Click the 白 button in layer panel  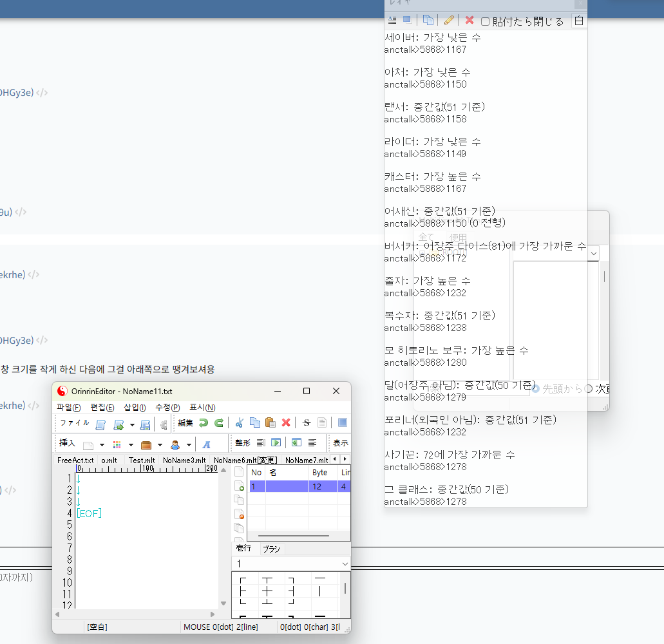tap(578, 21)
